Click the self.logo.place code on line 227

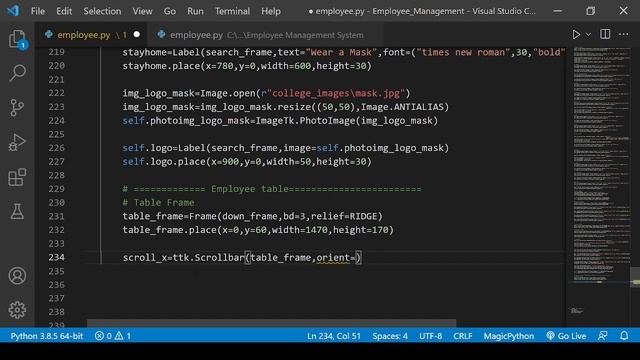point(247,162)
